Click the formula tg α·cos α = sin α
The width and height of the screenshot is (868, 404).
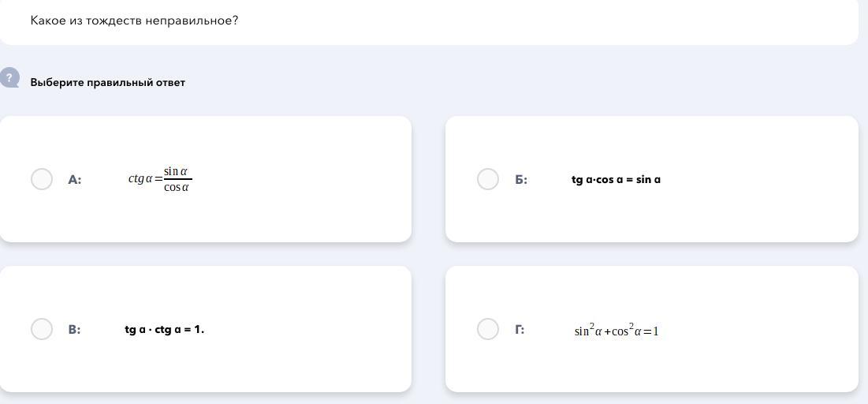click(x=616, y=180)
